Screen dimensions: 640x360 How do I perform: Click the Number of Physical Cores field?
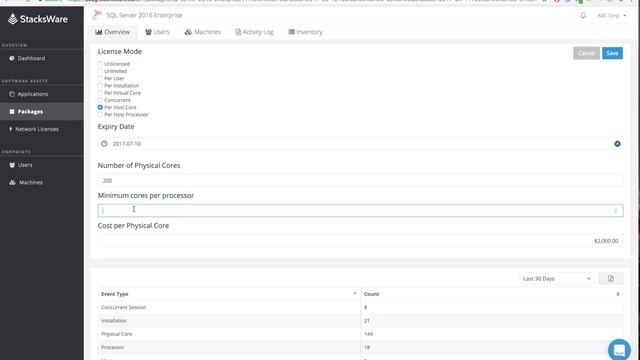coord(360,180)
